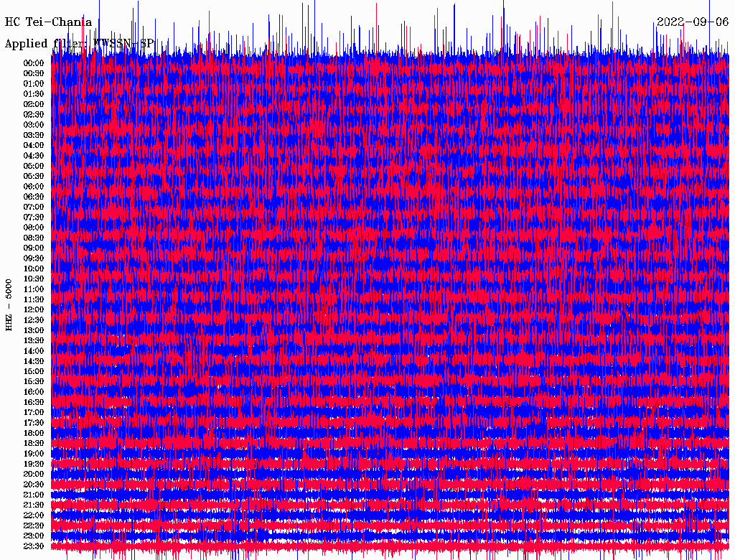735x560 pixels.
Task: Select the 15:30 time row label
Action: tap(34, 382)
